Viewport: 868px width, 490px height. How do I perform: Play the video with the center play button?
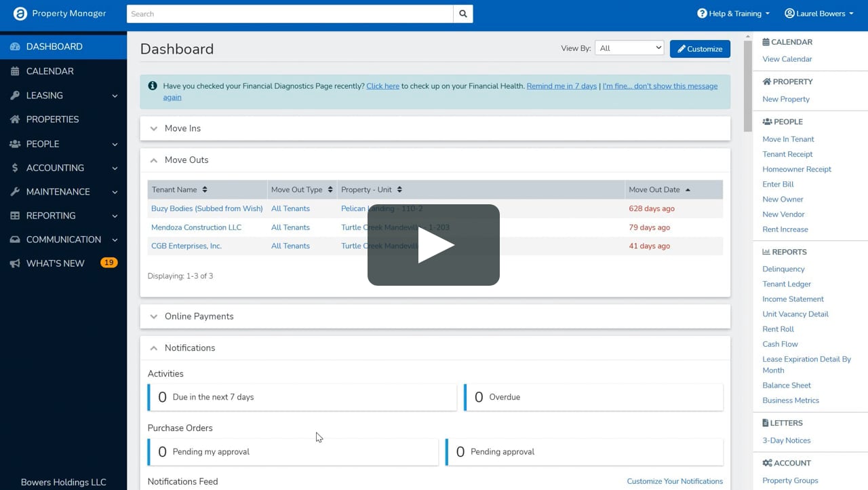(x=434, y=245)
